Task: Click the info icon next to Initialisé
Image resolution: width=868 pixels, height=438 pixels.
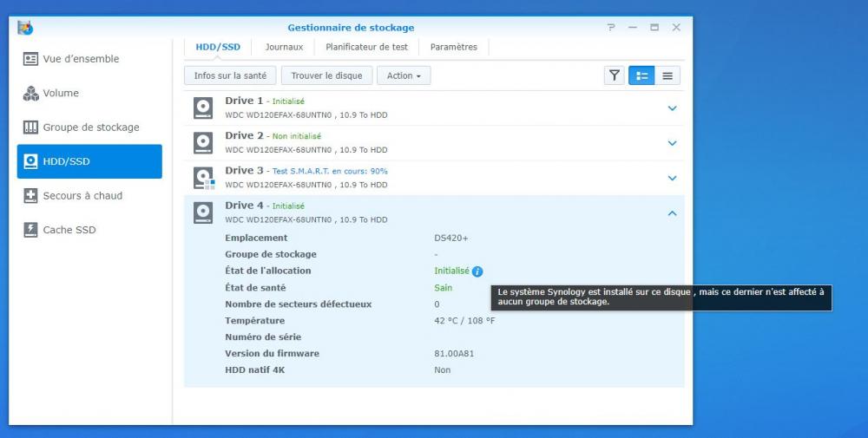Action: 477,271
